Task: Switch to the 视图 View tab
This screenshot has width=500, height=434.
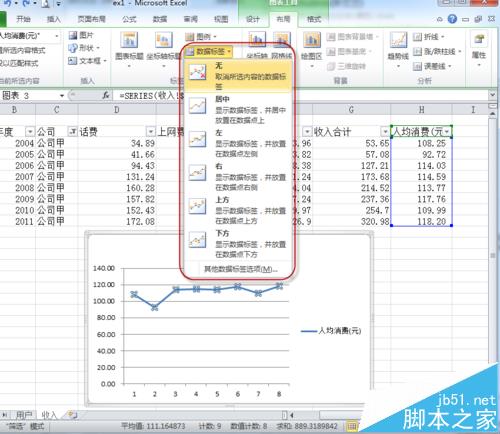Action: 221,19
